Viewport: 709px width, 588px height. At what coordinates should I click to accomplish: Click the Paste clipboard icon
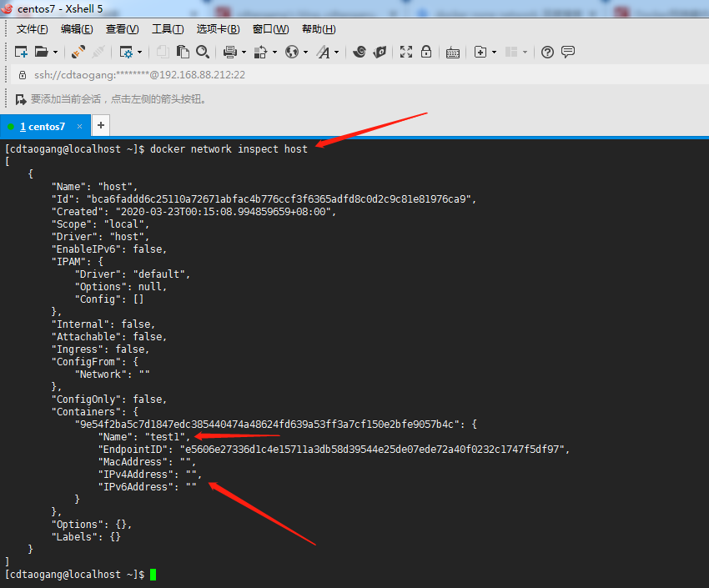click(x=183, y=52)
